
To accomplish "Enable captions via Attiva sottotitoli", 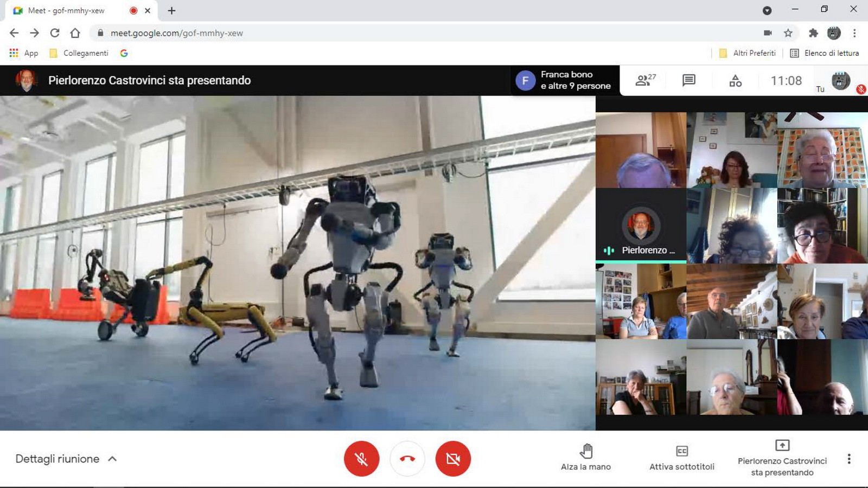I will (682, 458).
